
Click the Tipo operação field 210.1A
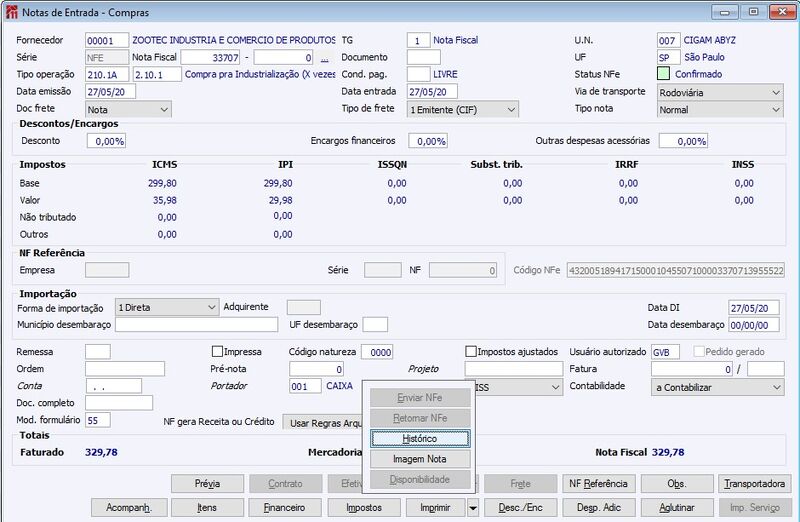(x=107, y=74)
